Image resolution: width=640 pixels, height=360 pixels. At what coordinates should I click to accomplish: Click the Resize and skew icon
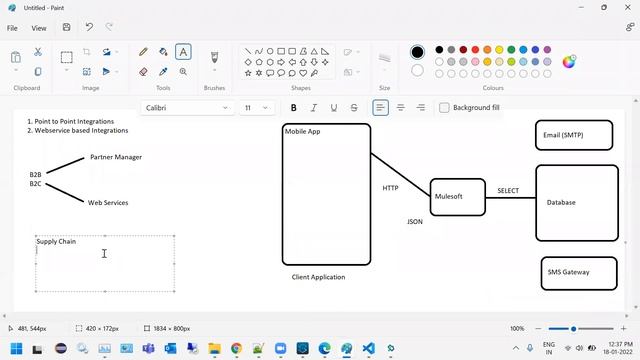[x=87, y=72]
